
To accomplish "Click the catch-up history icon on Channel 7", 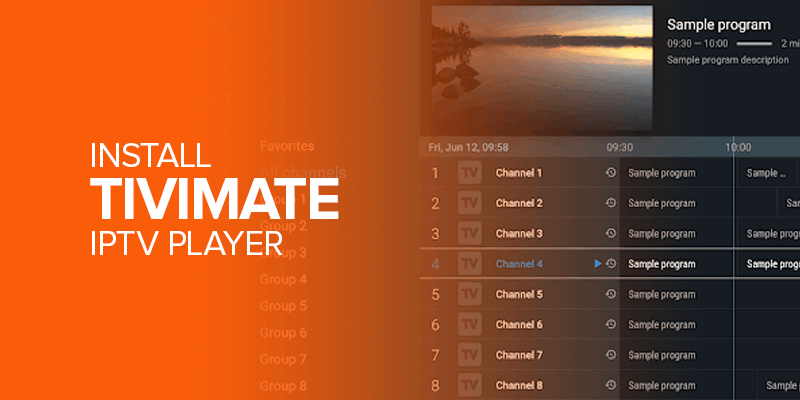I will (611, 355).
